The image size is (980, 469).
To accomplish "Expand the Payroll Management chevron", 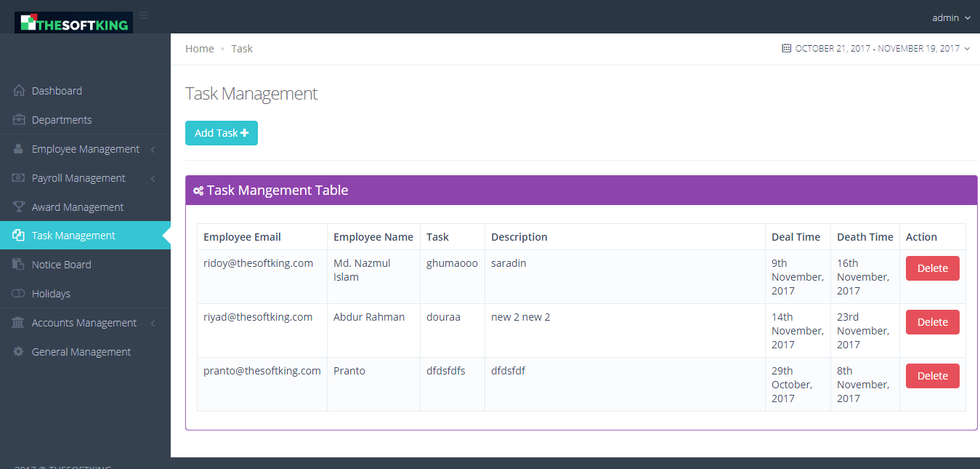I will click(153, 177).
